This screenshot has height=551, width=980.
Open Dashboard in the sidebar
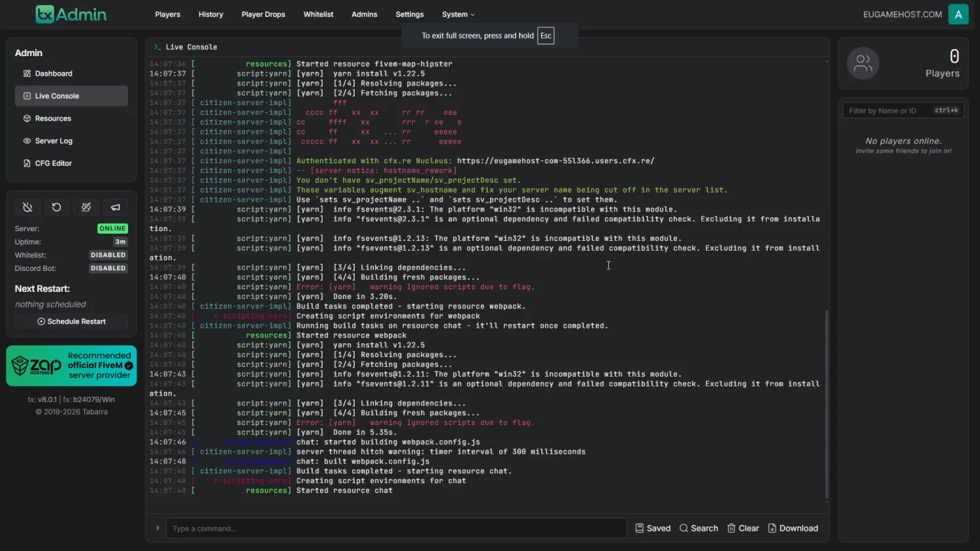(x=71, y=74)
